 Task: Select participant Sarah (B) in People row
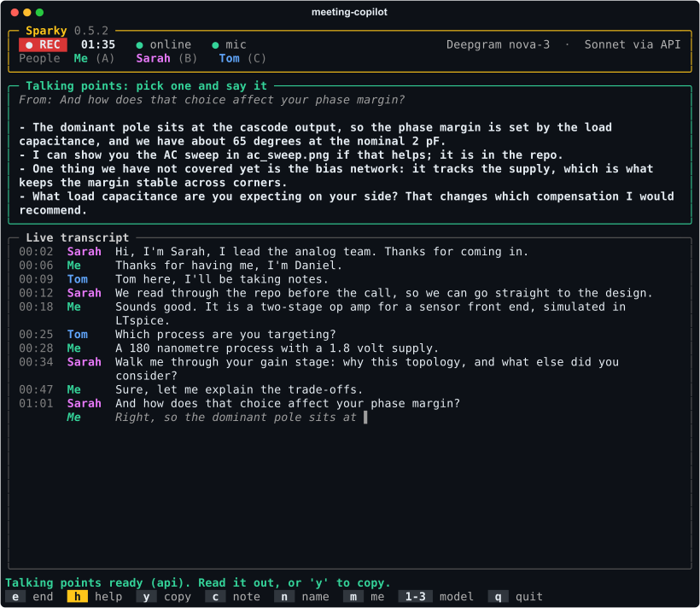coord(166,59)
